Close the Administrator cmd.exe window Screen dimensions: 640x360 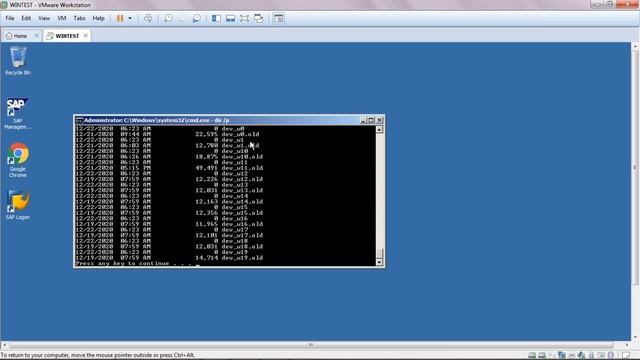pyautogui.click(x=380, y=120)
